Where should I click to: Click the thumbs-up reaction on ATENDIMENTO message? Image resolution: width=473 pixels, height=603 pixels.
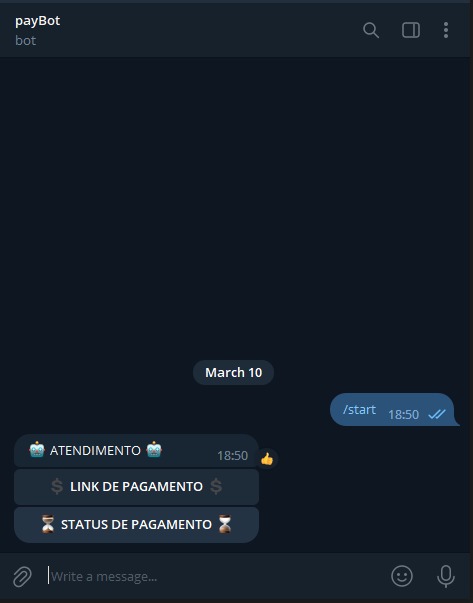click(x=267, y=458)
